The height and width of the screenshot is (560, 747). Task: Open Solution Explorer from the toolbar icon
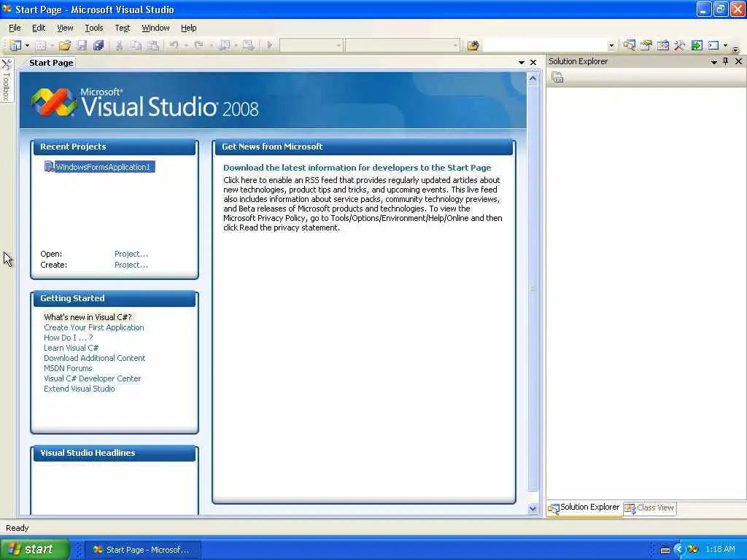629,45
